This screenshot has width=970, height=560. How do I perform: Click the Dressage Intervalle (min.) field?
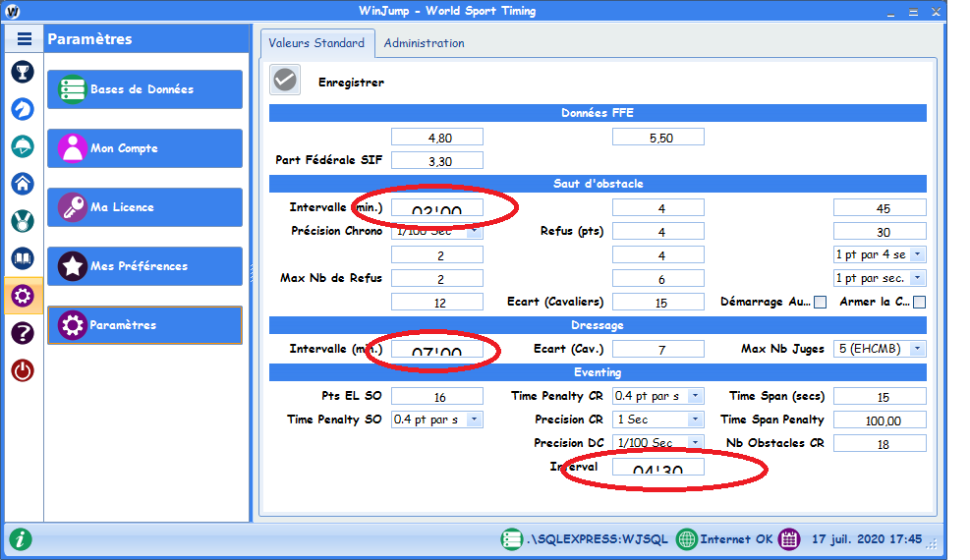(x=437, y=349)
